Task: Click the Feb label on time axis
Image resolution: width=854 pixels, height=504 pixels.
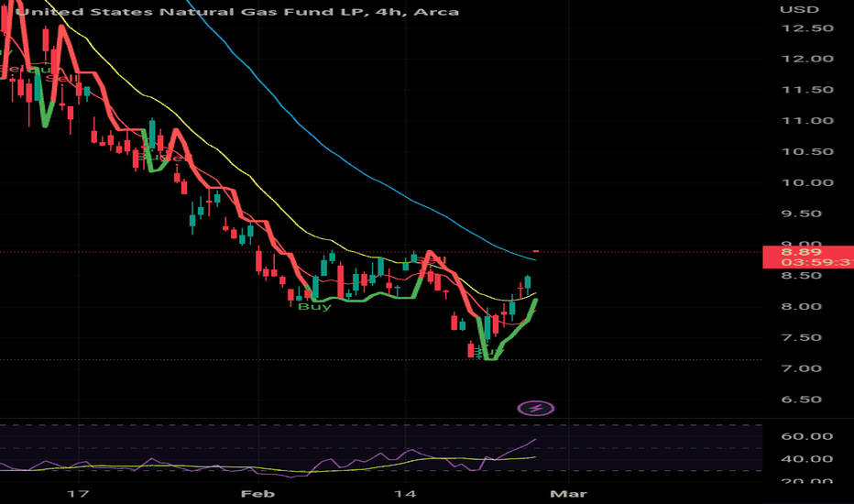Action: [x=257, y=494]
